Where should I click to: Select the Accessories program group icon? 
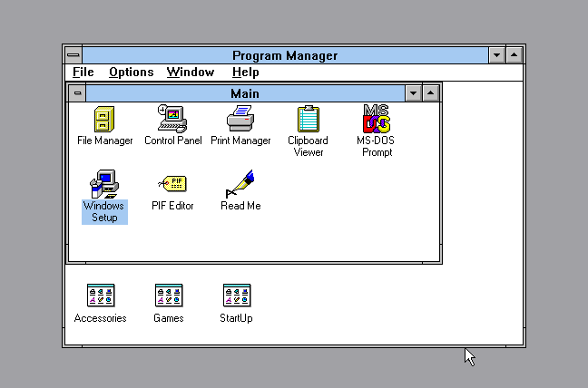click(101, 296)
